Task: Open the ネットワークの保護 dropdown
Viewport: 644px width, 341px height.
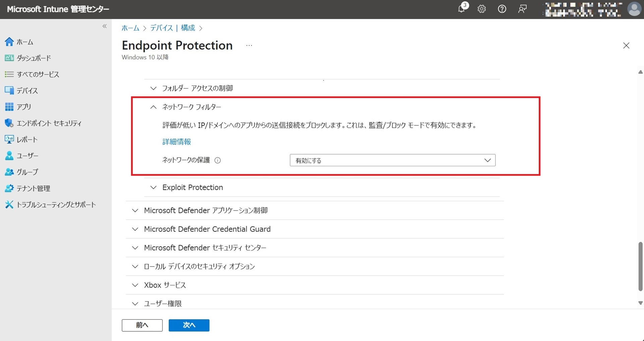Action: click(392, 160)
